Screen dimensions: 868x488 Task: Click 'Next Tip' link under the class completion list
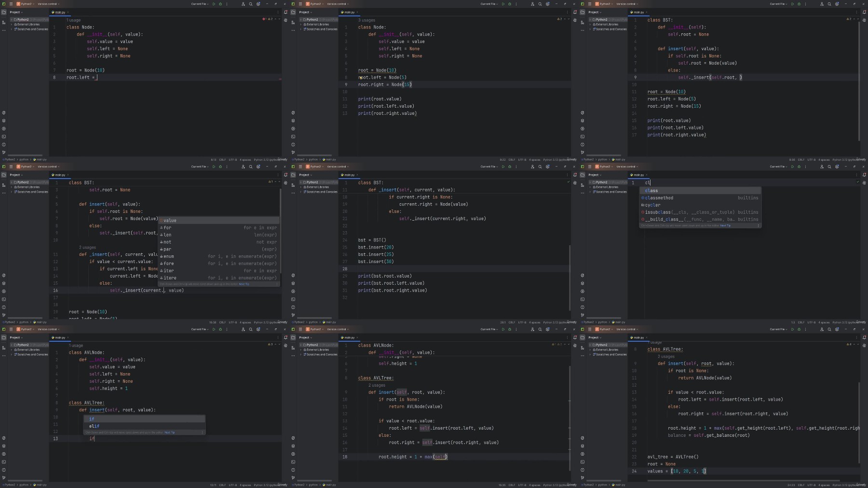[x=725, y=225]
